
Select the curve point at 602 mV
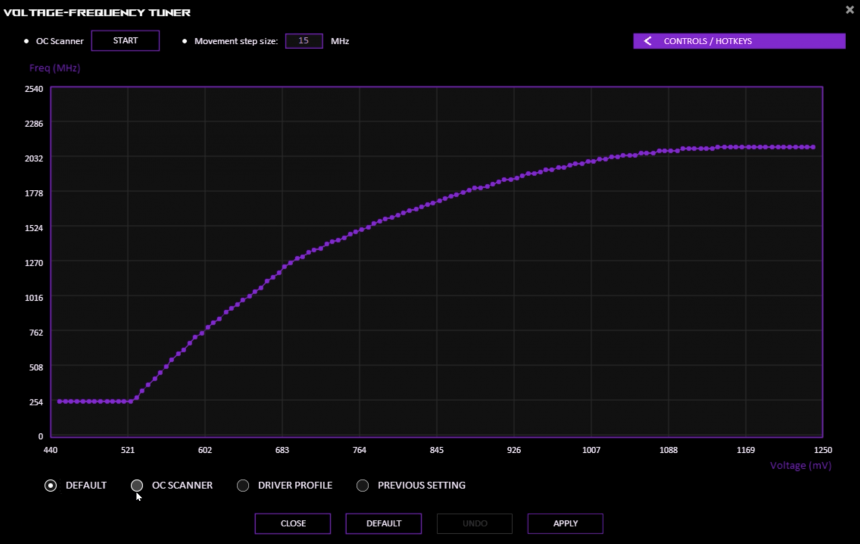207,327
